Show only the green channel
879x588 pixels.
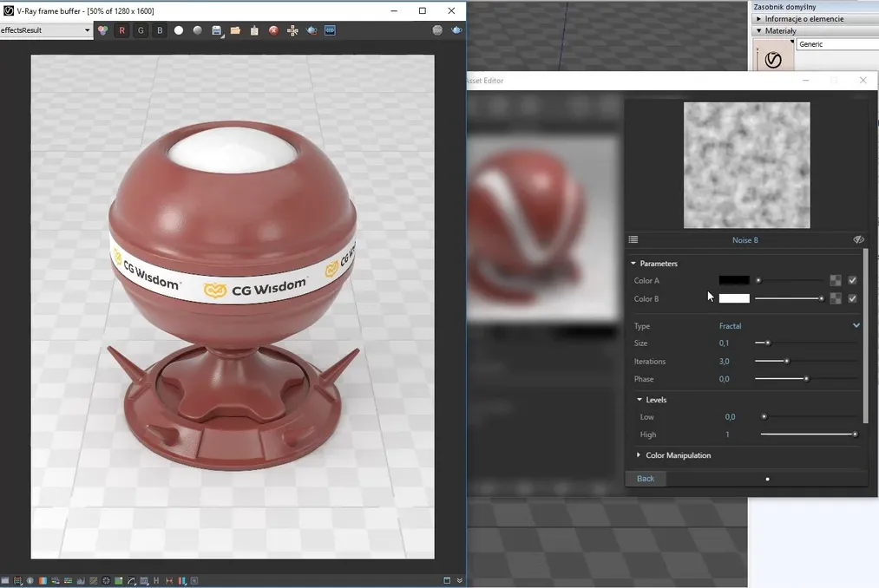[x=141, y=29]
